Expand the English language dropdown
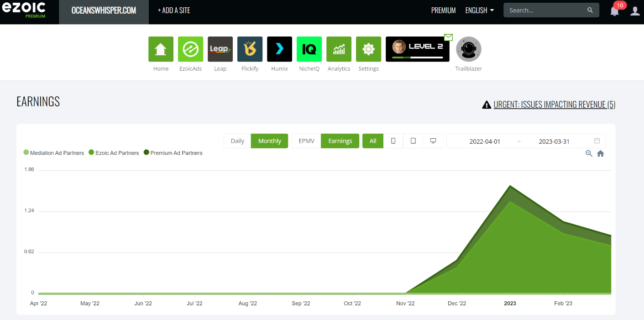The image size is (644, 320). [479, 10]
